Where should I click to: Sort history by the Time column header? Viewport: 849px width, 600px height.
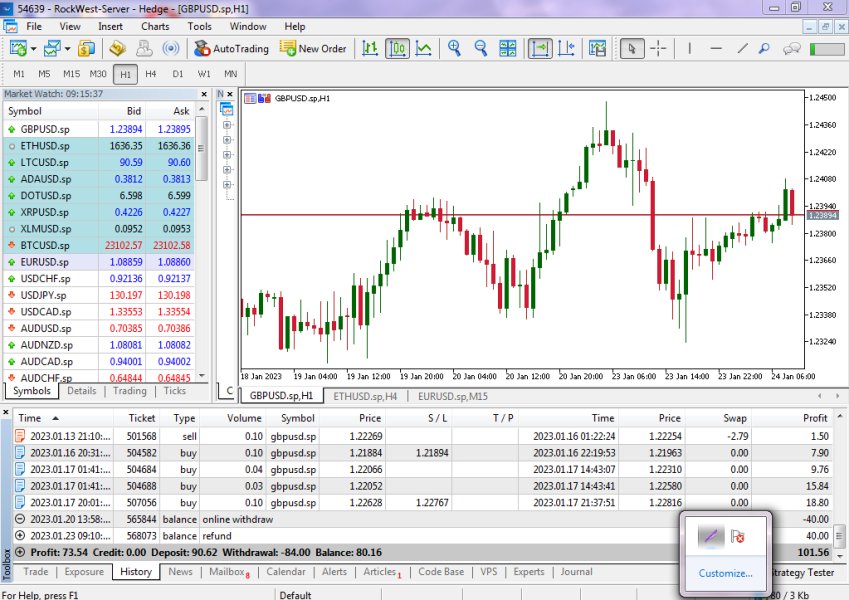pos(63,418)
